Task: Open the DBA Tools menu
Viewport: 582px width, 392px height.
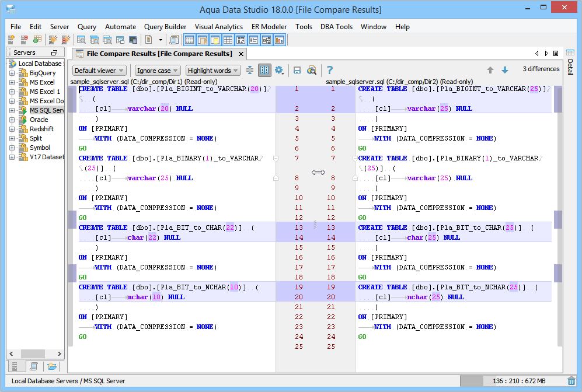Action: [x=336, y=27]
